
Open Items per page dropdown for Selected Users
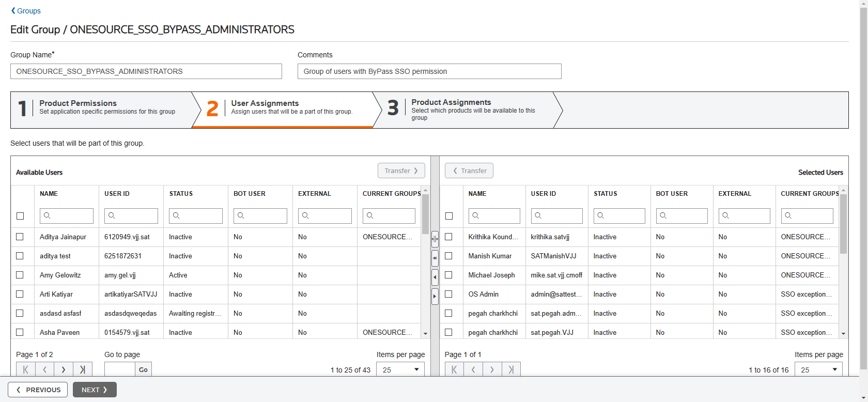click(818, 369)
